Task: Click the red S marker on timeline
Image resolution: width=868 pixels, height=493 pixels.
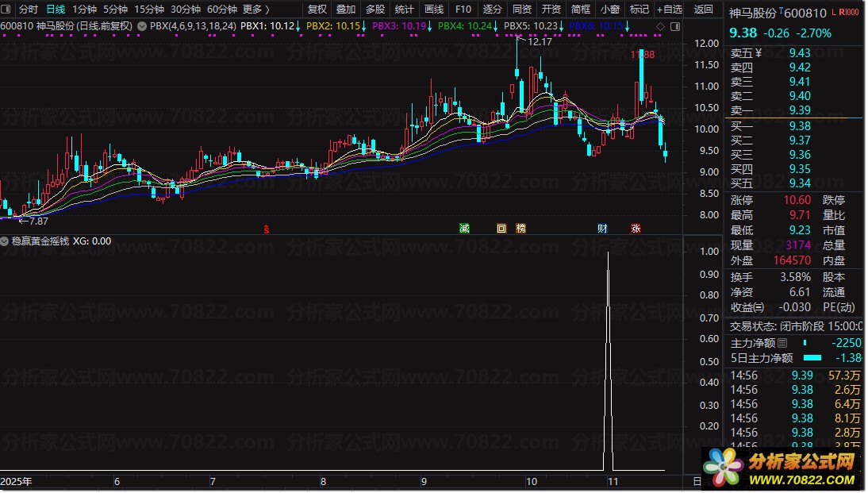Action: click(267, 229)
